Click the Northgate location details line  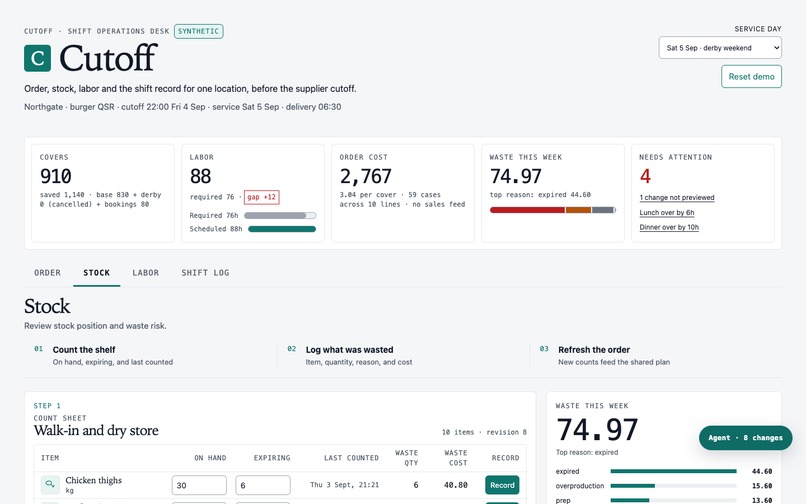click(x=182, y=107)
